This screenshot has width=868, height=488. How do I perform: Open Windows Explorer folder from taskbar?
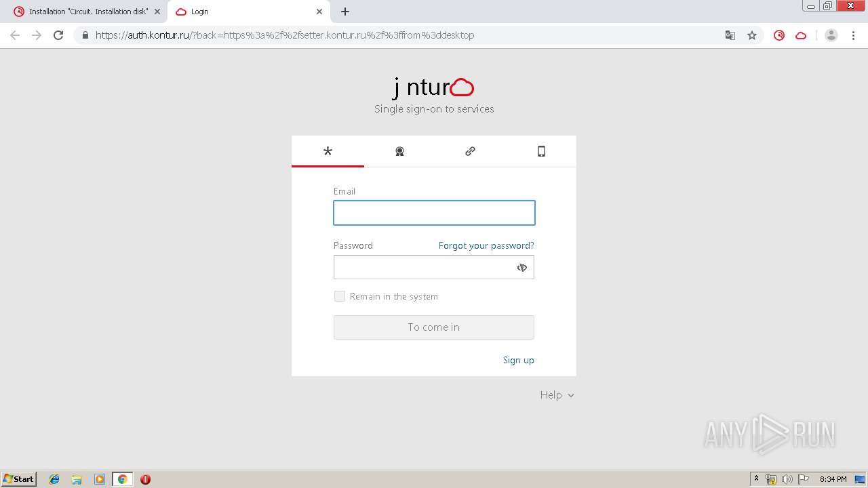[77, 479]
